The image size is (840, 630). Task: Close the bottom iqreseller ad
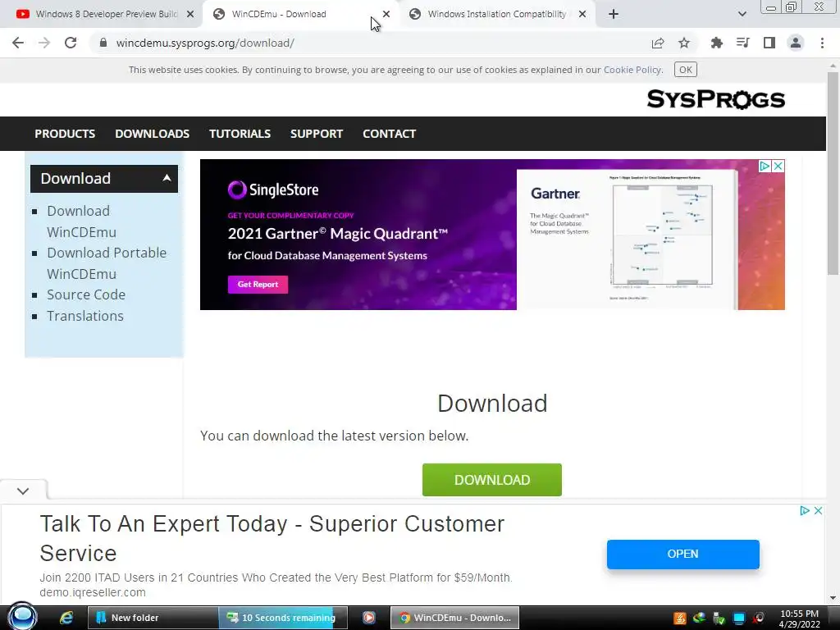[818, 510]
